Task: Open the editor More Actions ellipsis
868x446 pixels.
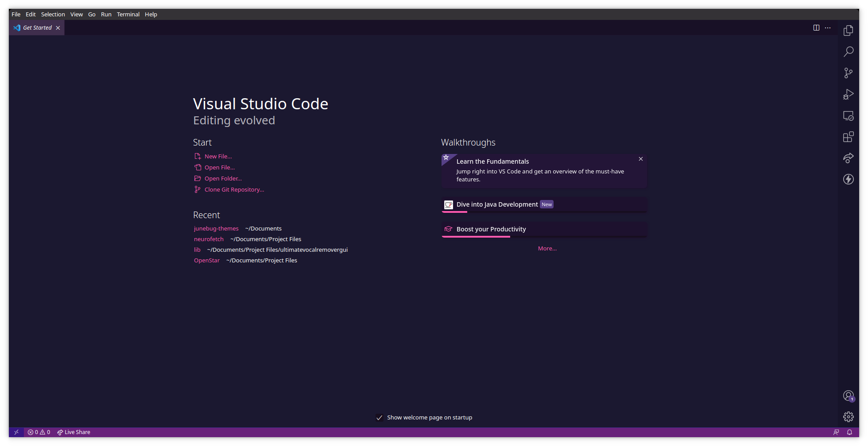Action: (828, 27)
